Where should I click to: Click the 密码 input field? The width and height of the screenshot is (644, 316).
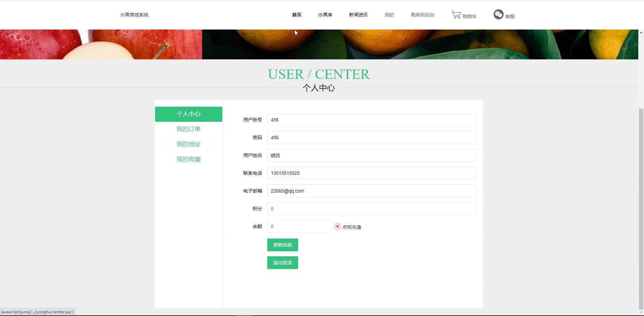[x=371, y=138]
